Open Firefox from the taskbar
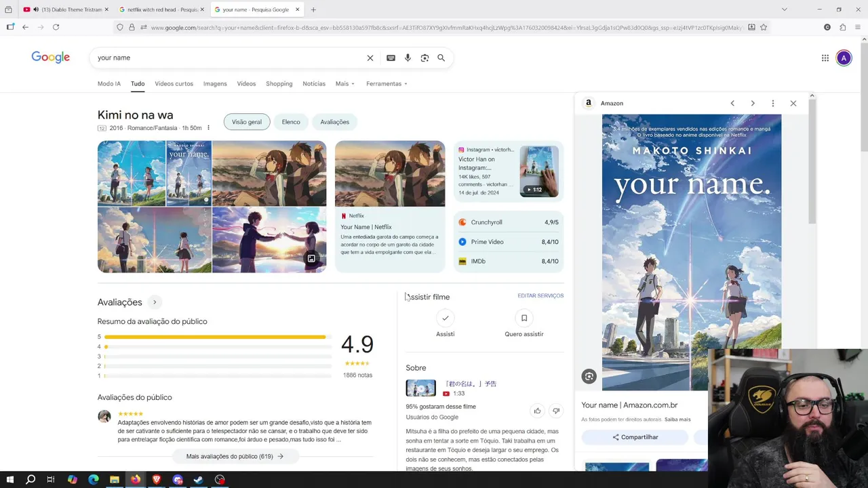 [x=136, y=479]
